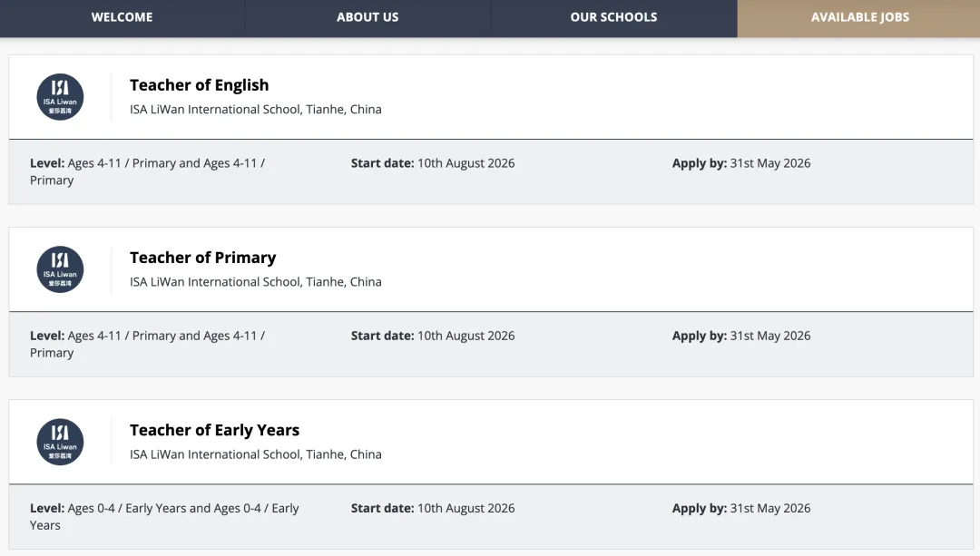The height and width of the screenshot is (556, 980).
Task: Open the Welcome tab
Action: point(122,17)
